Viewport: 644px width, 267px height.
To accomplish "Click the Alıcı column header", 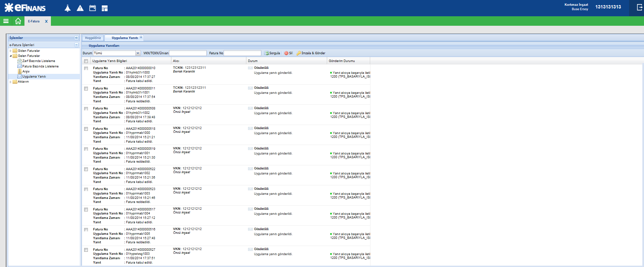I will (x=209, y=61).
